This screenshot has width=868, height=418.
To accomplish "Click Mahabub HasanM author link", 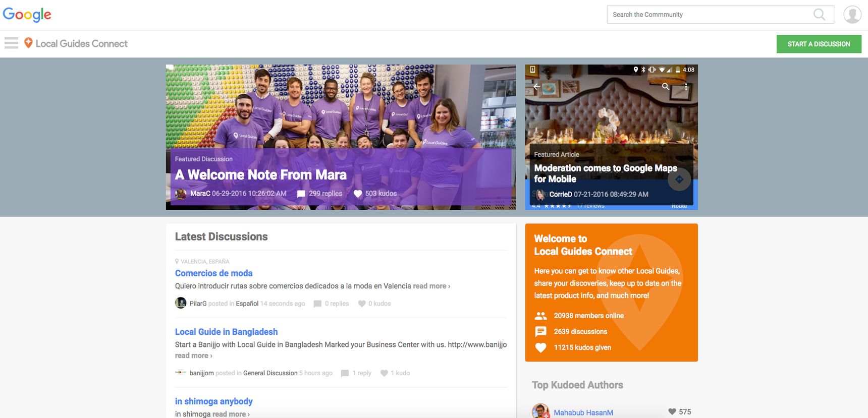I will 583,412.
